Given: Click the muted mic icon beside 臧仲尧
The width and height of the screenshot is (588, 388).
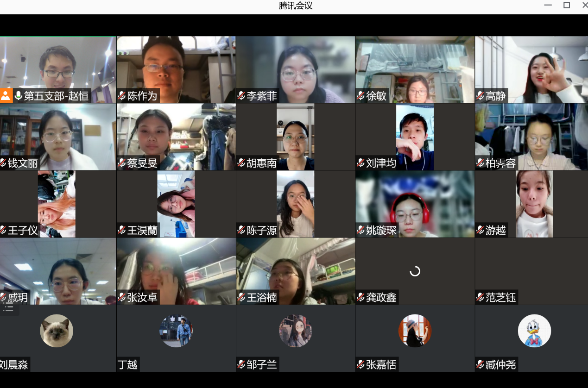Looking at the screenshot, I should [480, 364].
